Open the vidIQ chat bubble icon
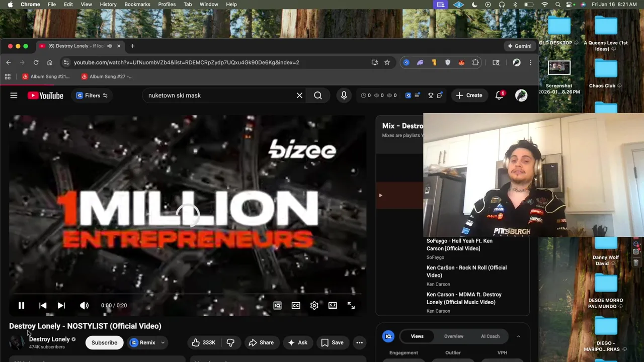 click(x=440, y=95)
